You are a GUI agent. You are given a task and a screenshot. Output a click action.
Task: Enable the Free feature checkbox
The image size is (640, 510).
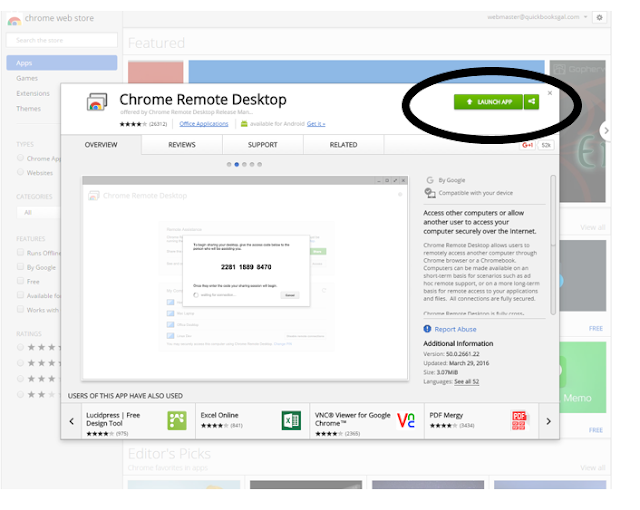(20, 281)
